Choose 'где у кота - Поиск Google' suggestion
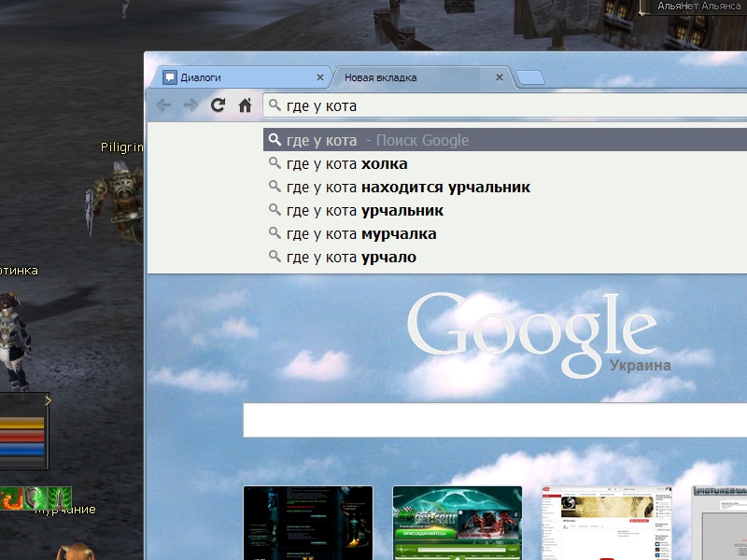Image resolution: width=747 pixels, height=560 pixels. (x=505, y=140)
